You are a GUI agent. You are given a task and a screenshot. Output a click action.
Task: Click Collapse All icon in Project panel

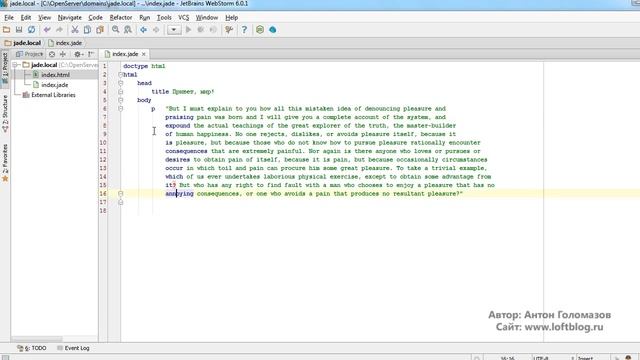click(x=63, y=54)
